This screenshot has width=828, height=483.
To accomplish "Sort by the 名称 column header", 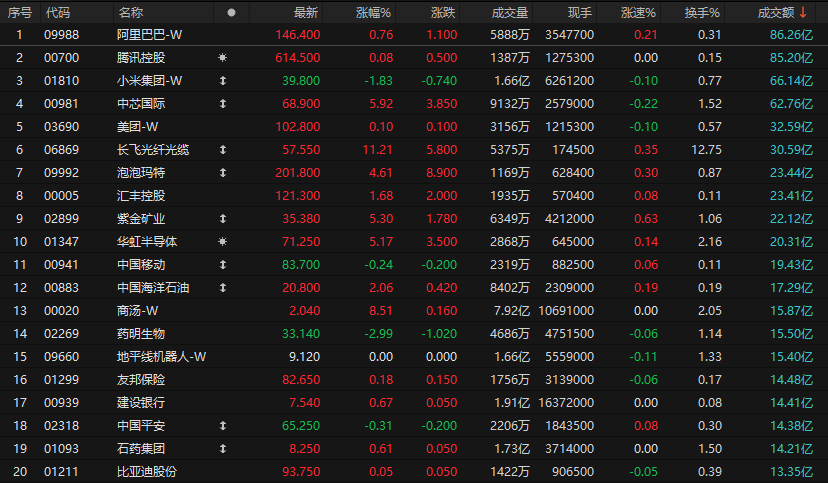I will pos(130,13).
